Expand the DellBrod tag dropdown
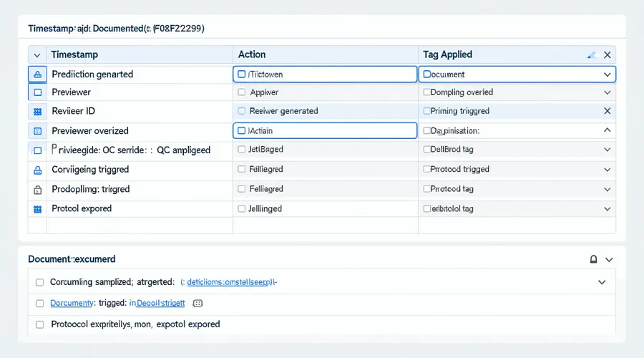Image resolution: width=644 pixels, height=358 pixels. (608, 150)
